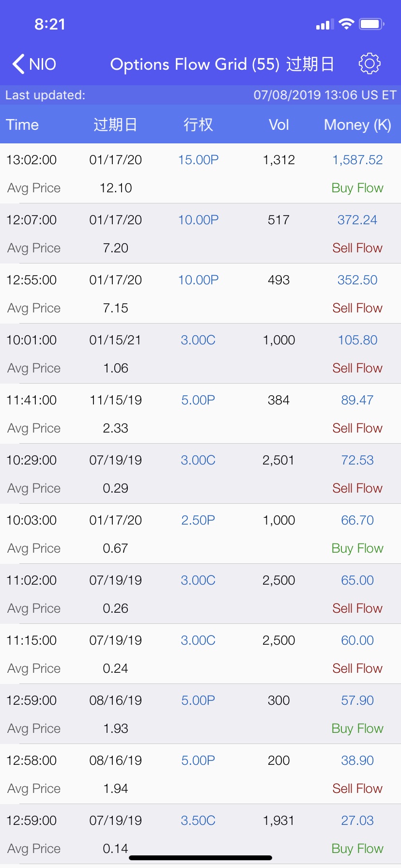Image resolution: width=401 pixels, height=868 pixels.
Task: Open the 2.50P strike link
Action: pos(198,520)
